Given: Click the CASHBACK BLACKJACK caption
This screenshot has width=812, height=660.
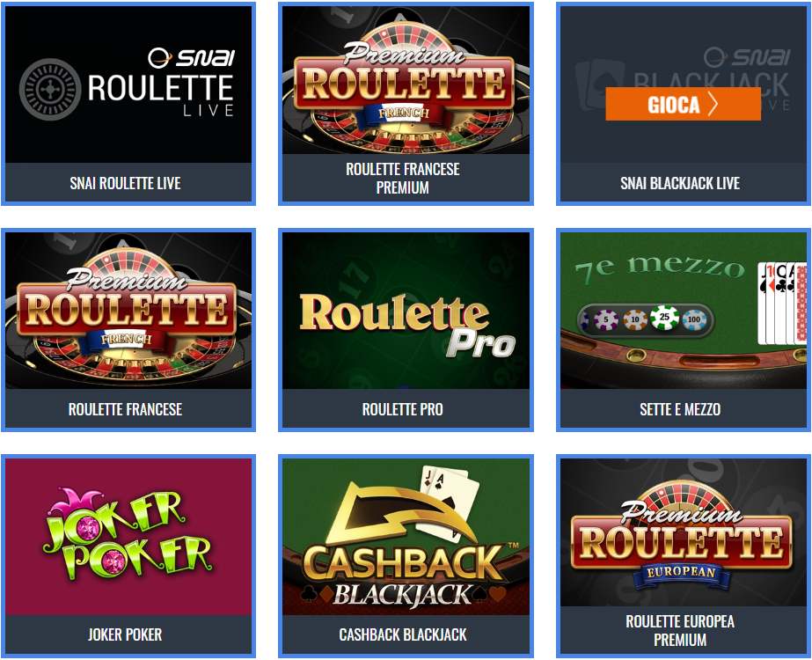Looking at the screenshot, I should tap(403, 634).
